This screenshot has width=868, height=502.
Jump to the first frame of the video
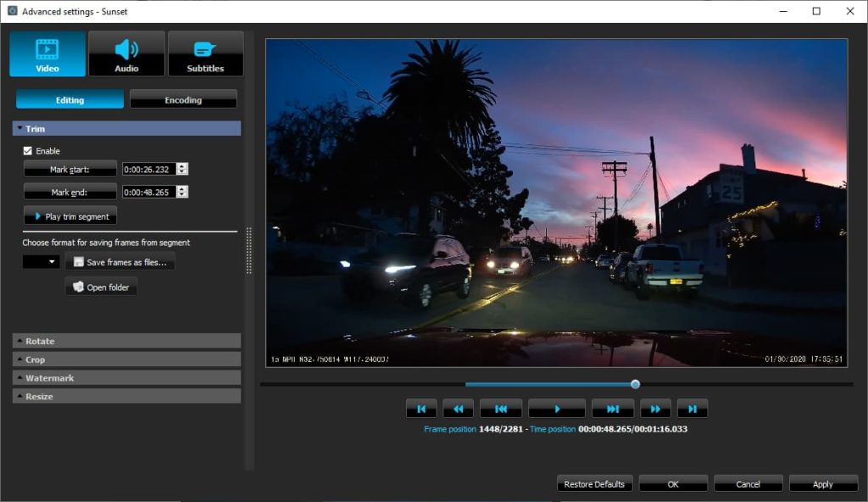(421, 408)
